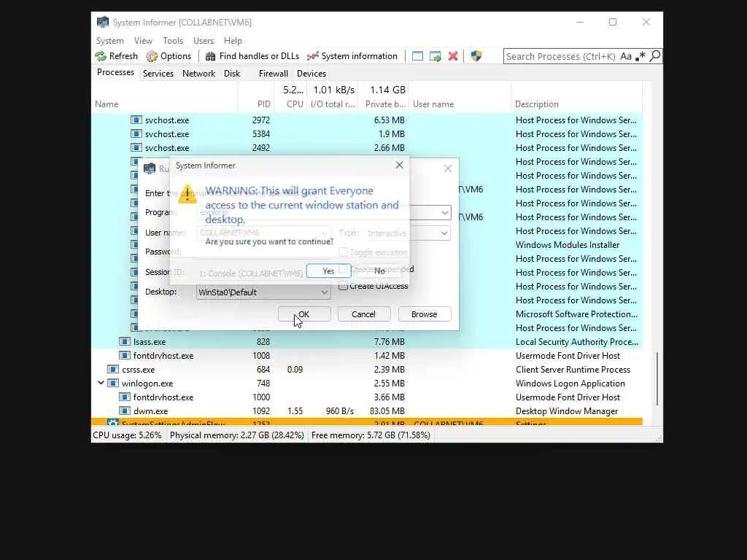This screenshot has height=560, width=747.
Task: Click Cancel in the Run As dialog
Action: pyautogui.click(x=363, y=314)
